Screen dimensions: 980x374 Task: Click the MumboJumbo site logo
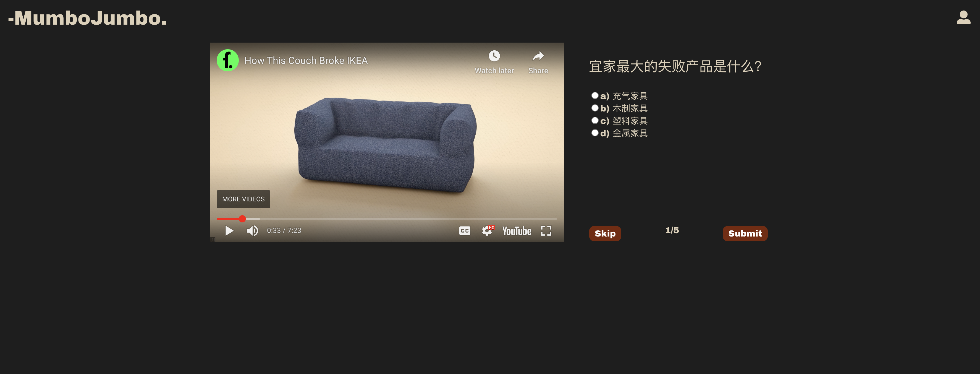pyautogui.click(x=88, y=18)
